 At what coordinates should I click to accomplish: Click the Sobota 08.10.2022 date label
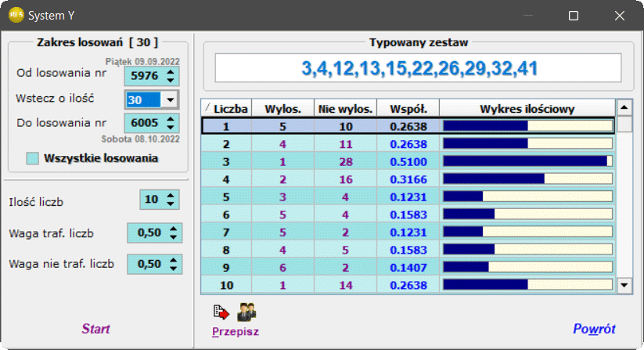click(141, 139)
